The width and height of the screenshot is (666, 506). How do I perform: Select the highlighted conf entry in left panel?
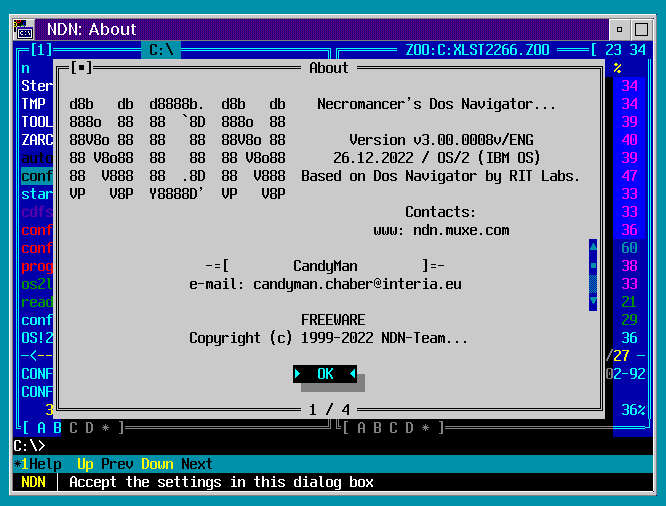tap(37, 176)
